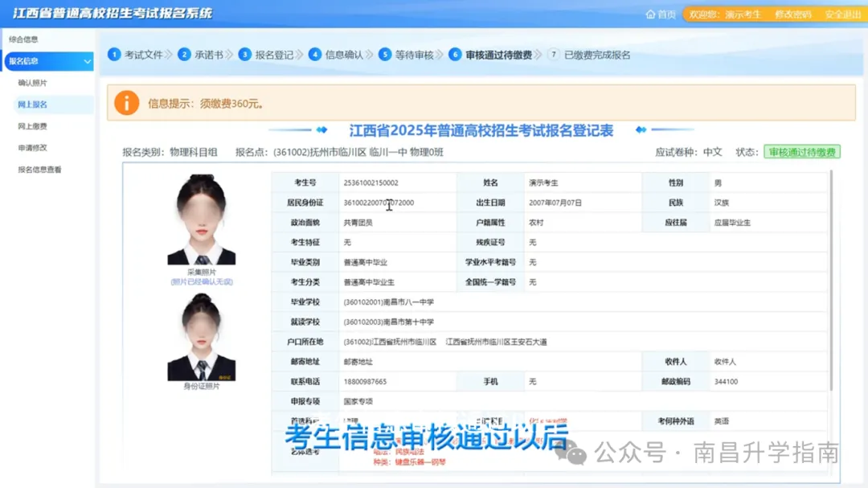Click the 身份证照片 portrait thumbnail

pos(202,337)
